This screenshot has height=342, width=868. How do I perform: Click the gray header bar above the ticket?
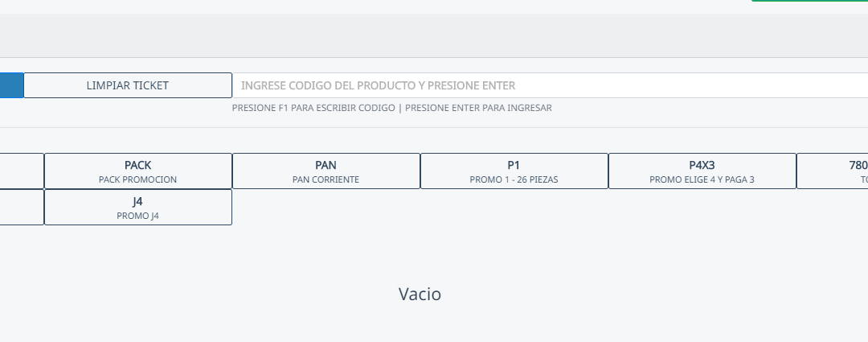[x=434, y=35]
